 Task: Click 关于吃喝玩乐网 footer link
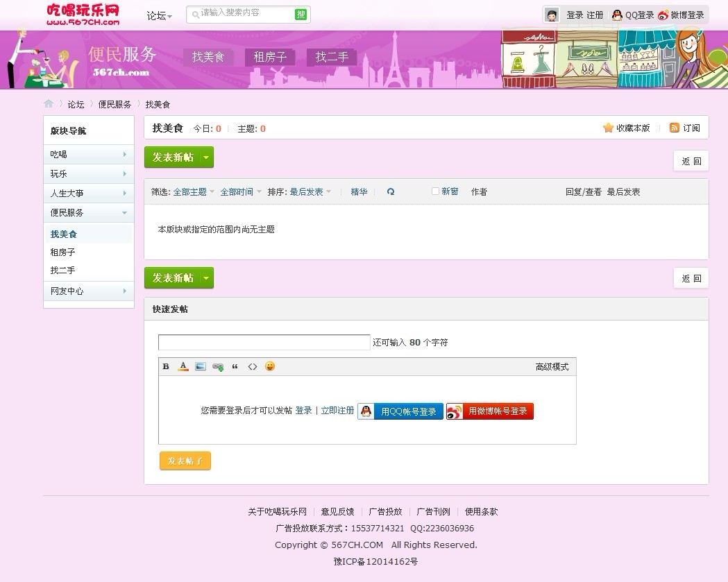click(277, 511)
